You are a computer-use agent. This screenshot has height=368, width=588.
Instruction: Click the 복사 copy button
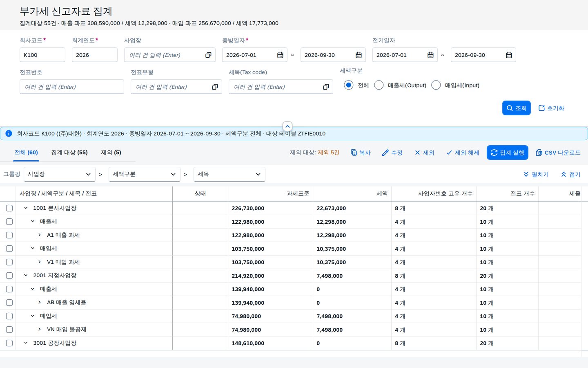click(361, 153)
